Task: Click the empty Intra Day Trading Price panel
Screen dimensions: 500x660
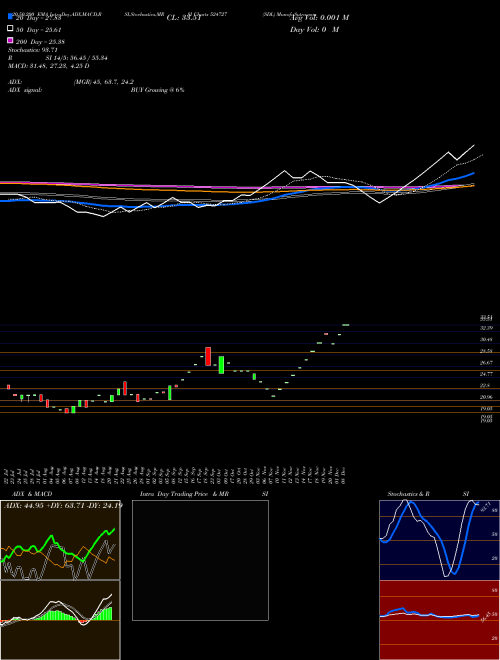Action: (200, 560)
